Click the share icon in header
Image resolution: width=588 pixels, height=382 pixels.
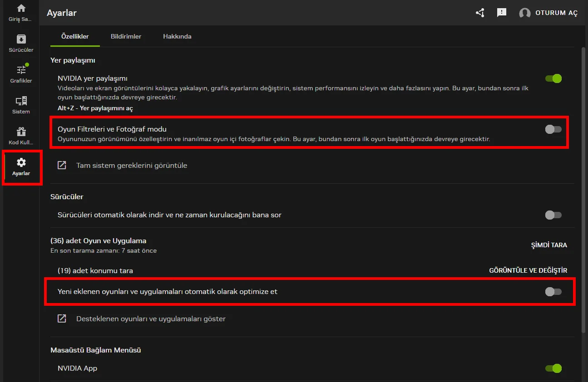(x=480, y=13)
